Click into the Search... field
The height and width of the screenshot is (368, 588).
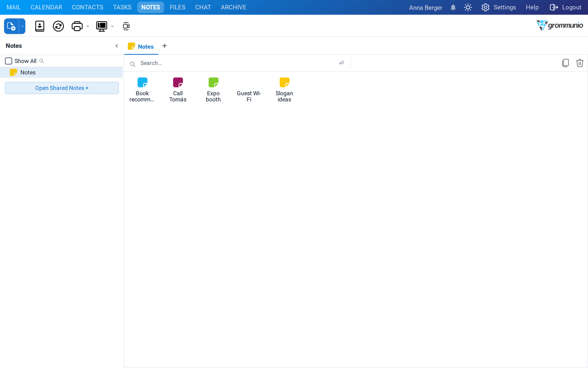237,63
